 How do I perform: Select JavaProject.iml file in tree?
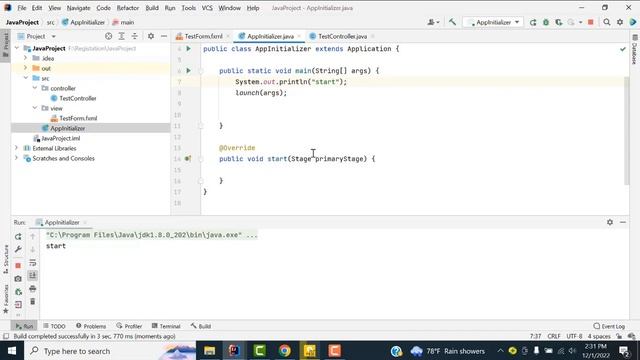pyautogui.click(x=60, y=138)
